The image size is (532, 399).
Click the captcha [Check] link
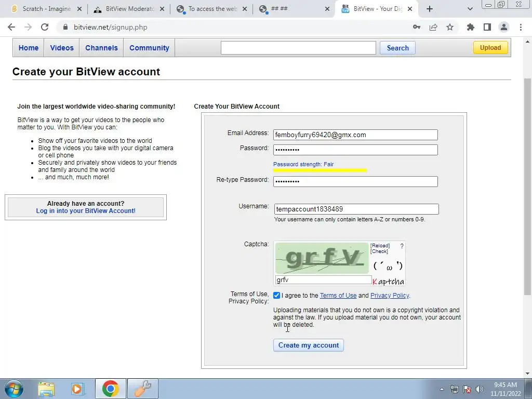click(x=379, y=251)
